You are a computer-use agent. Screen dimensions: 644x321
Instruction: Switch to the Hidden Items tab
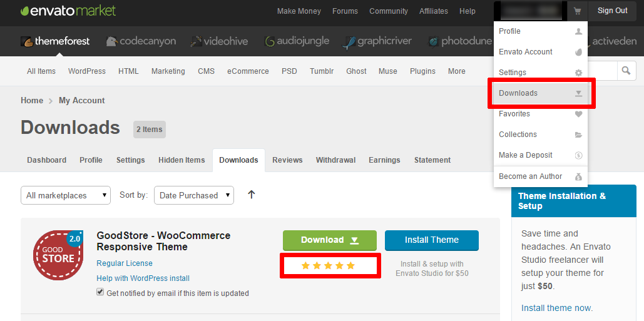[x=181, y=160]
